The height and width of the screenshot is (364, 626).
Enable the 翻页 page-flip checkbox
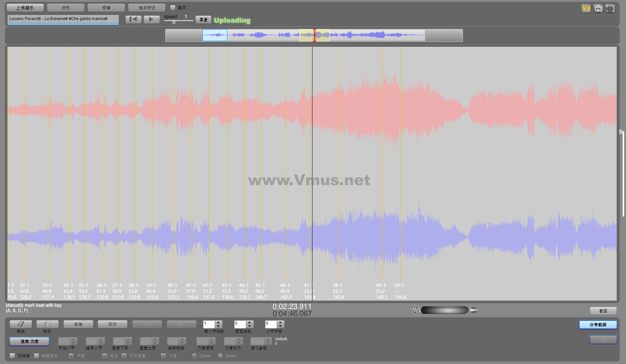[173, 7]
